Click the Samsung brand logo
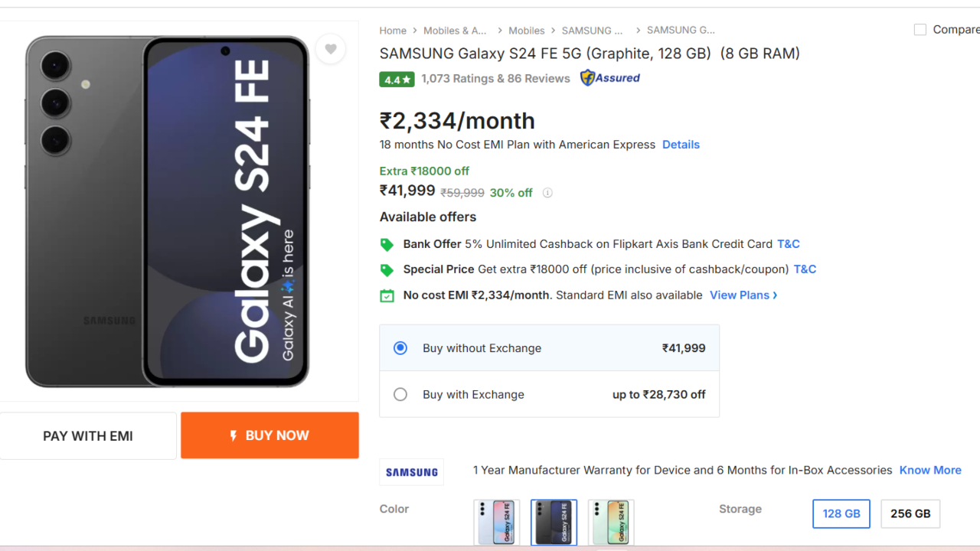Screen dimensions: 980x551 (x=412, y=472)
